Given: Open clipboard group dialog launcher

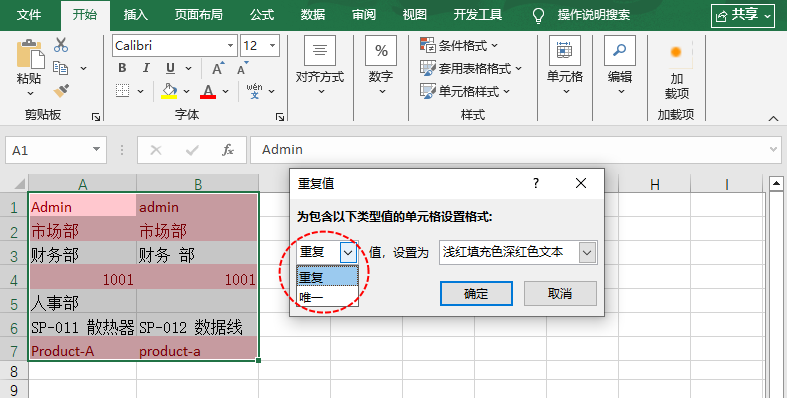Looking at the screenshot, I should pyautogui.click(x=96, y=117).
